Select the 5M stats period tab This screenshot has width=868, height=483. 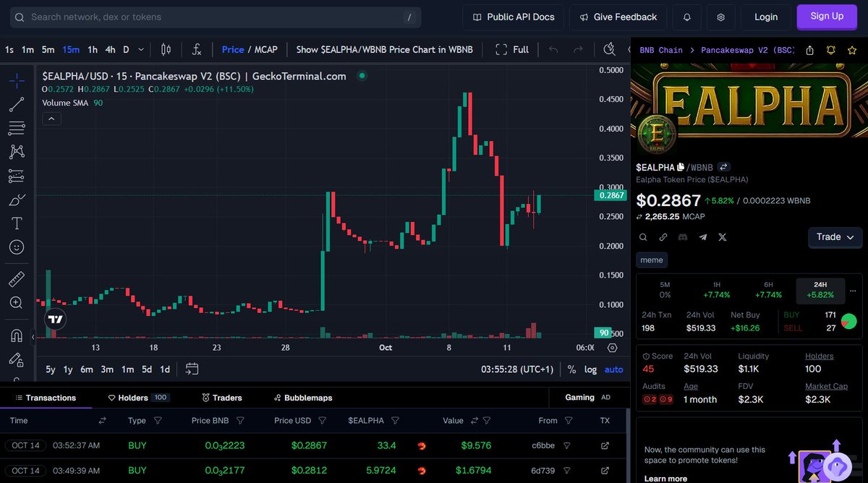pyautogui.click(x=665, y=290)
